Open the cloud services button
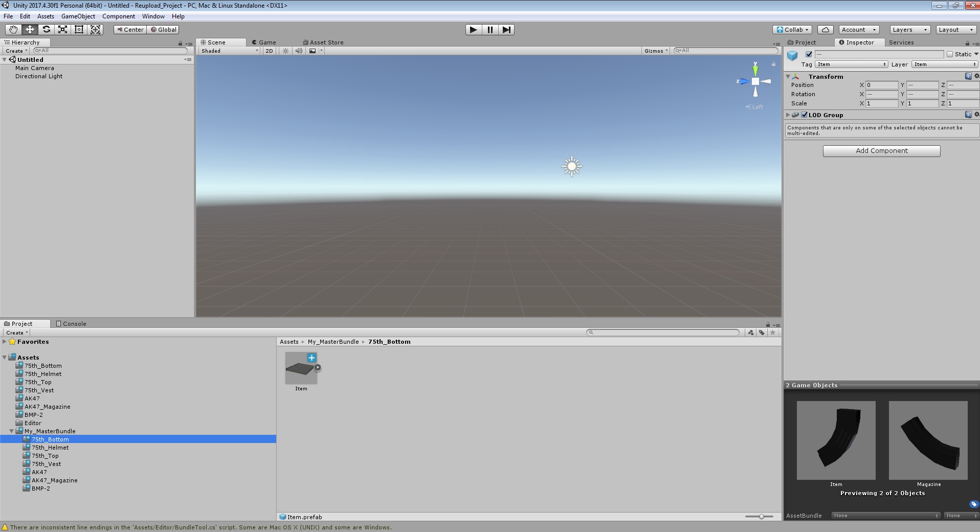Viewport: 980px width, 532px height. (x=826, y=30)
